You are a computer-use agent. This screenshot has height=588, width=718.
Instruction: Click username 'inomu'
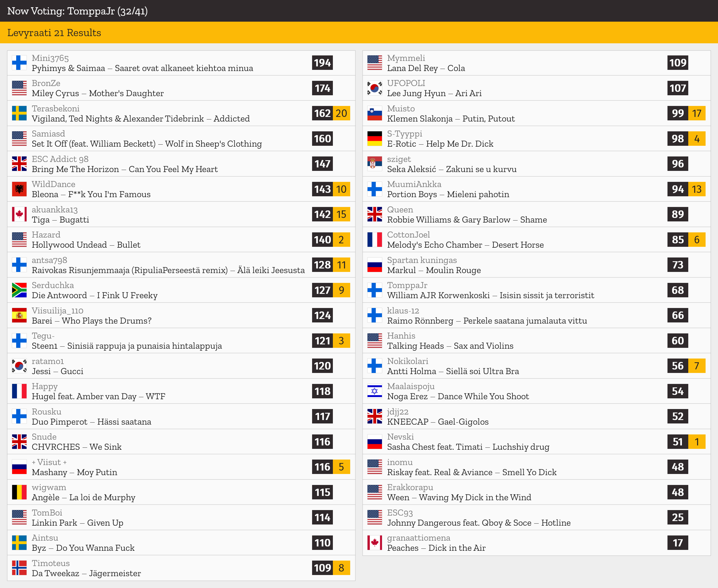(x=400, y=462)
